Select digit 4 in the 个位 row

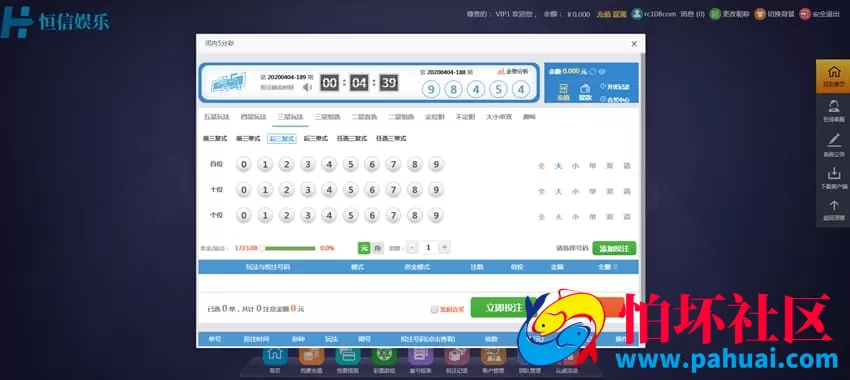pyautogui.click(x=329, y=215)
